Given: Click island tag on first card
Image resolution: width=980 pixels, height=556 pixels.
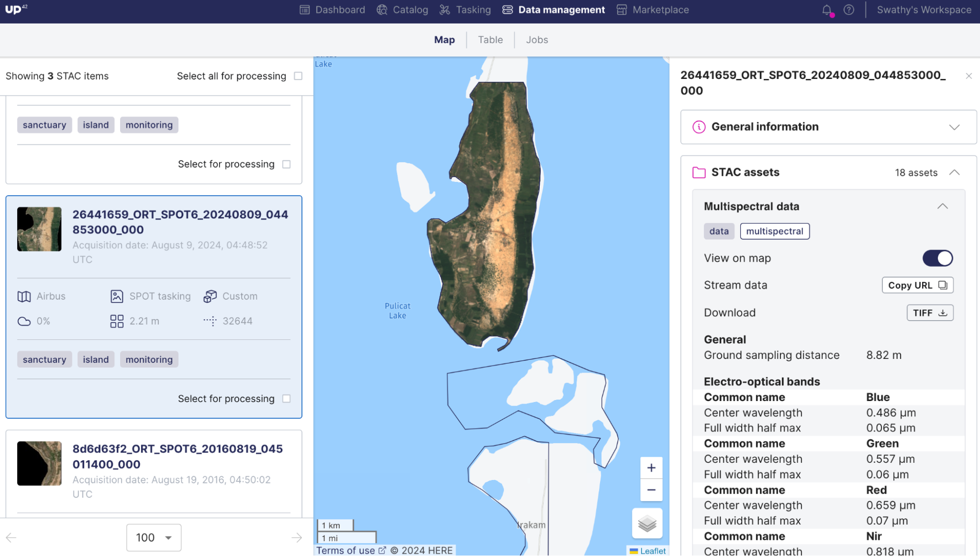Looking at the screenshot, I should pyautogui.click(x=96, y=125).
